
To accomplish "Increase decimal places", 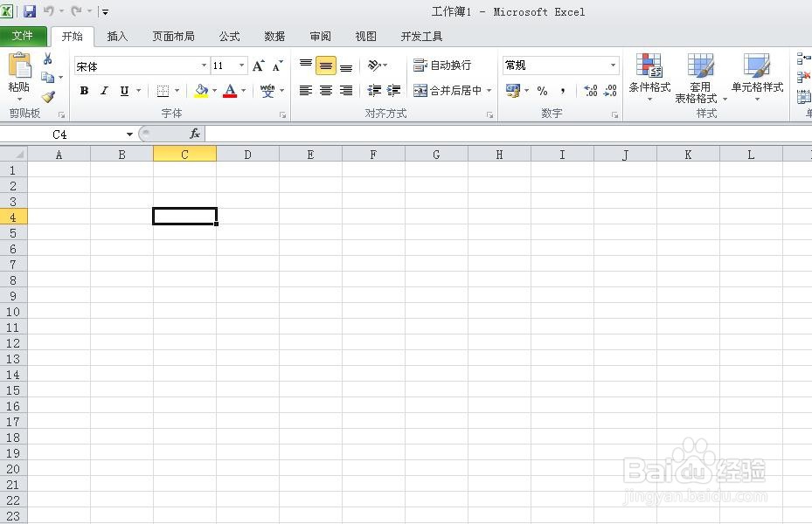I will click(x=590, y=91).
